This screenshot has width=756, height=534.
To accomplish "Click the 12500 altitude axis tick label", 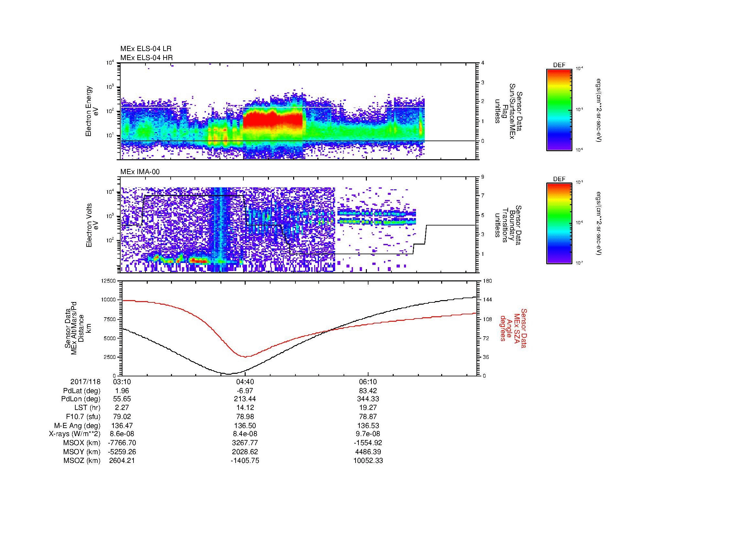I will (109, 281).
